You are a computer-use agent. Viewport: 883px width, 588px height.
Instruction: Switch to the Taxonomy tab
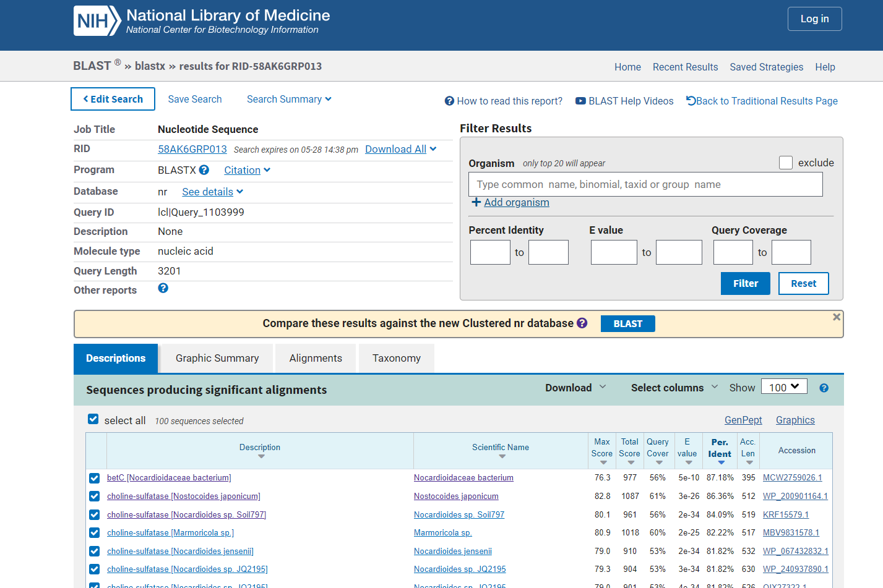coord(397,359)
